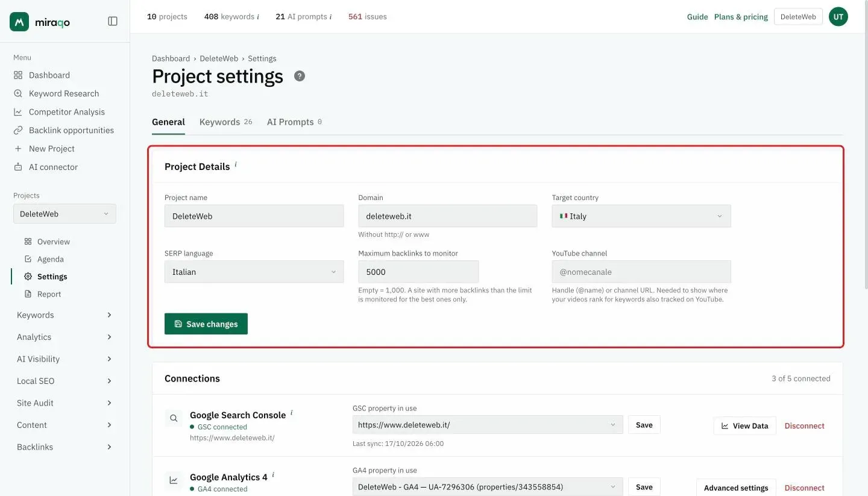Image resolution: width=868 pixels, height=496 pixels.
Task: Expand the Content sidebar section
Action: pos(64,425)
